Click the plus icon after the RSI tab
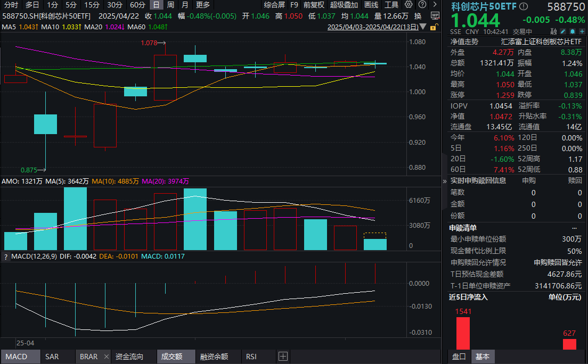The height and width of the screenshot is (364, 588). [283, 357]
